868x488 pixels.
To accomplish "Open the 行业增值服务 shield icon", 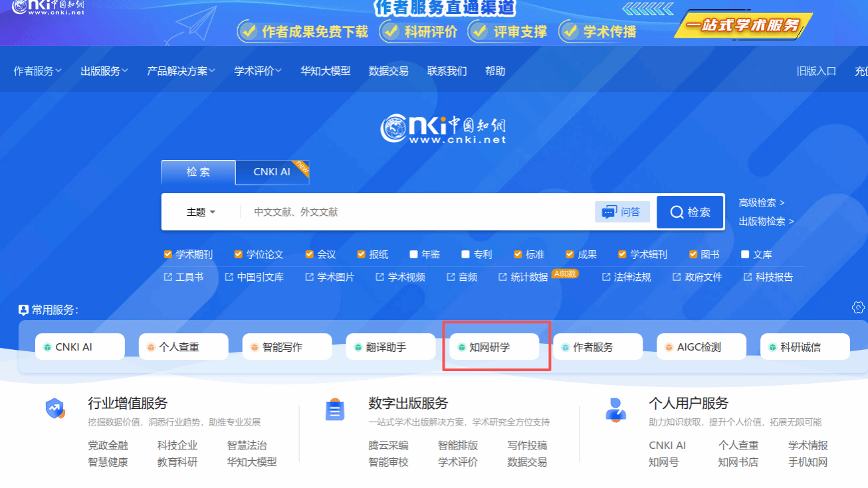I will coord(55,409).
